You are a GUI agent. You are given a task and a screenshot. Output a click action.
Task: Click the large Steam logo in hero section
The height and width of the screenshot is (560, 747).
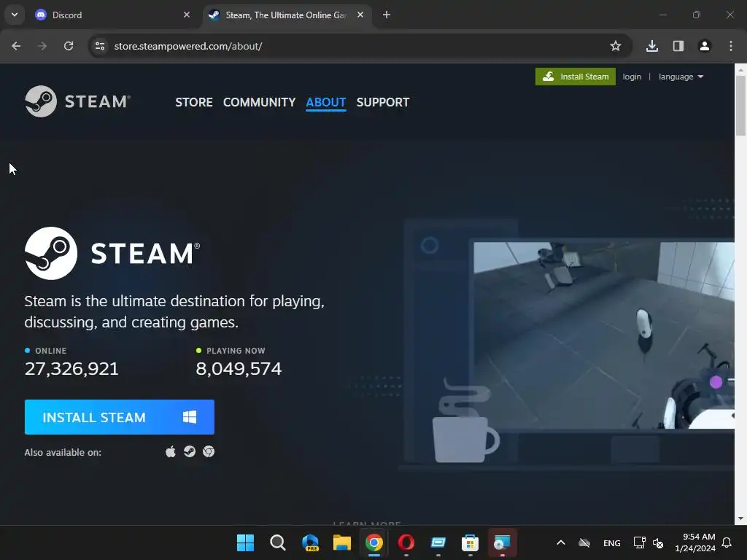pyautogui.click(x=112, y=253)
